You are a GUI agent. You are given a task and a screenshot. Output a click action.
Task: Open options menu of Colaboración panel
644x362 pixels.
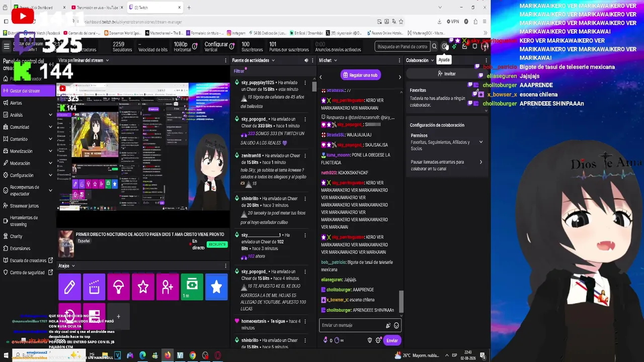486,60
